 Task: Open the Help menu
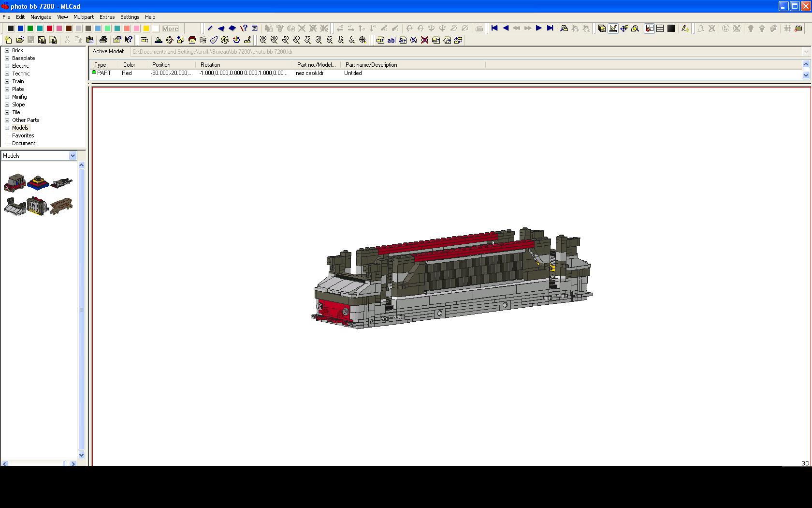tap(150, 17)
